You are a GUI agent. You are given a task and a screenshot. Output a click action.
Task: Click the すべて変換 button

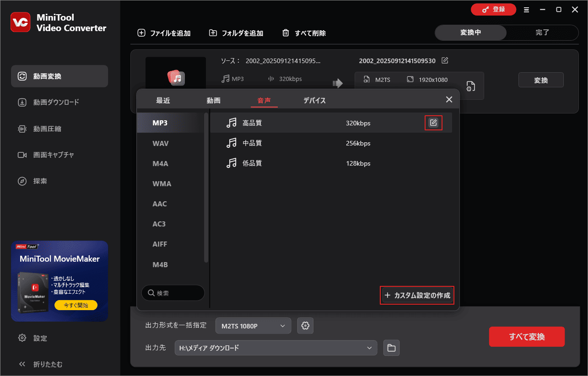pyautogui.click(x=527, y=337)
